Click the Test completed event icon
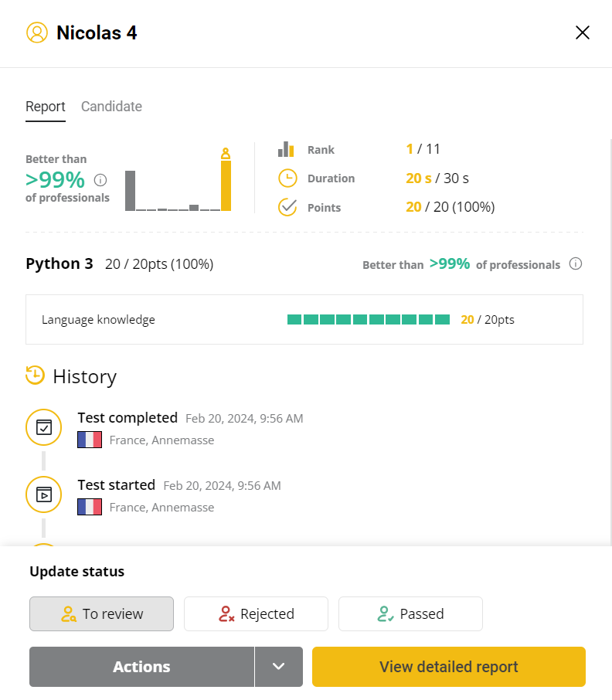 43,426
